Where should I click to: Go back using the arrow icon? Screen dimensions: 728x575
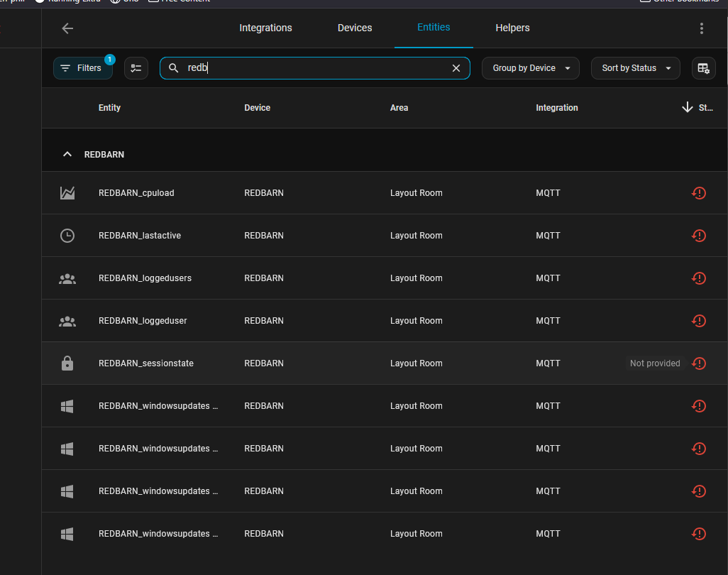(x=67, y=28)
